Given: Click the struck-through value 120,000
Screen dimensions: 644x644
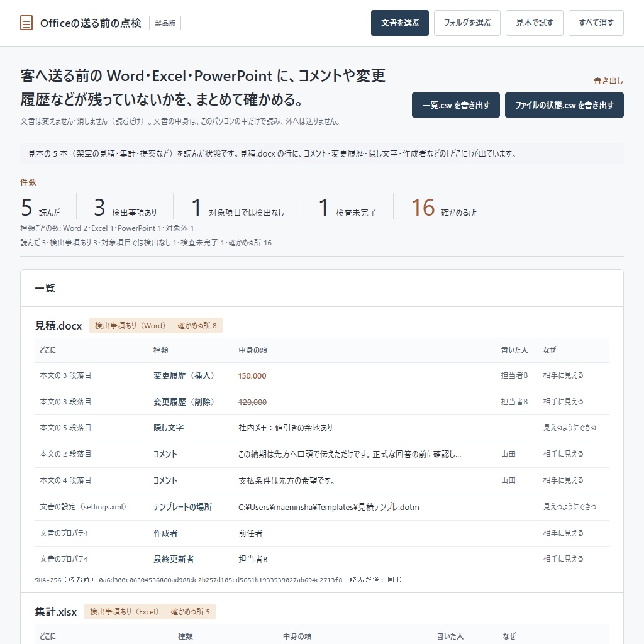Looking at the screenshot, I should click(252, 402).
